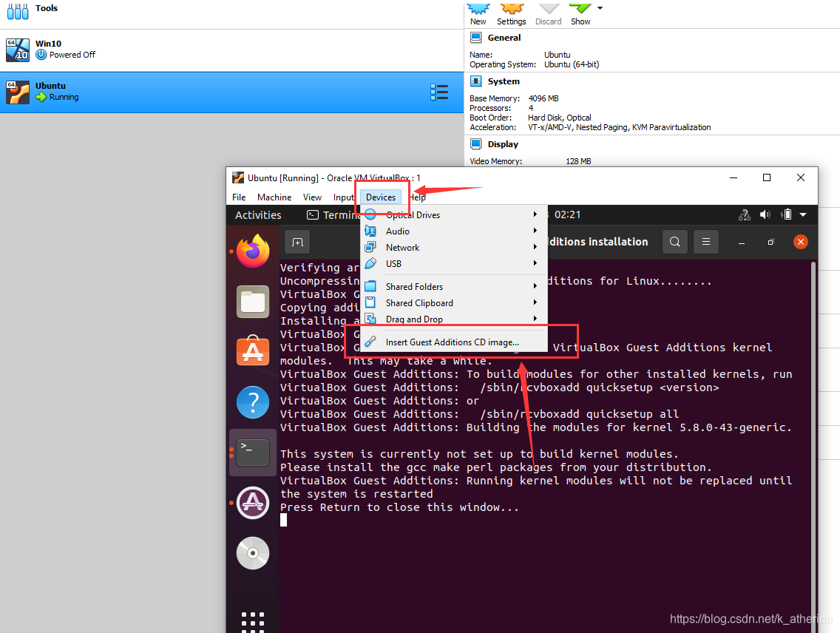Open Ubuntu system menu arrow
This screenshot has width=840, height=633.
803,214
